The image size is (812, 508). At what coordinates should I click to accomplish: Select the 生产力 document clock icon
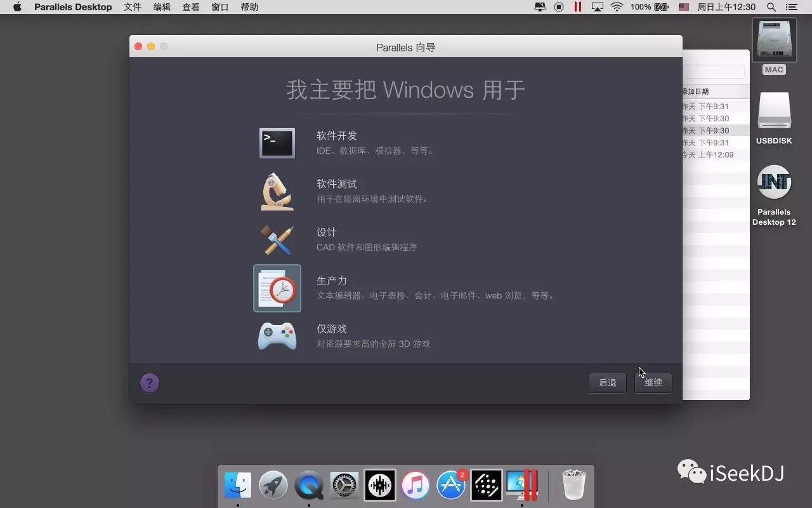277,288
